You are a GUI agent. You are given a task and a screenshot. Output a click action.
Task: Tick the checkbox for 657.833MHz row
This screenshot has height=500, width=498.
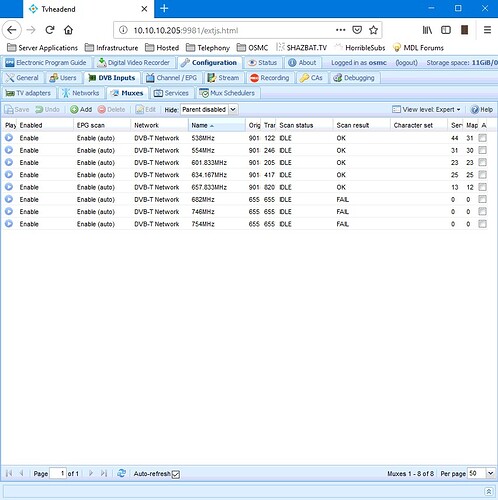(482, 187)
